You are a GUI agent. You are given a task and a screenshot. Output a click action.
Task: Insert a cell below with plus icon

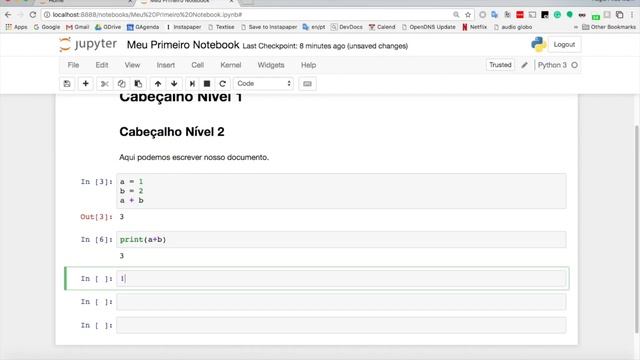pyautogui.click(x=85, y=84)
